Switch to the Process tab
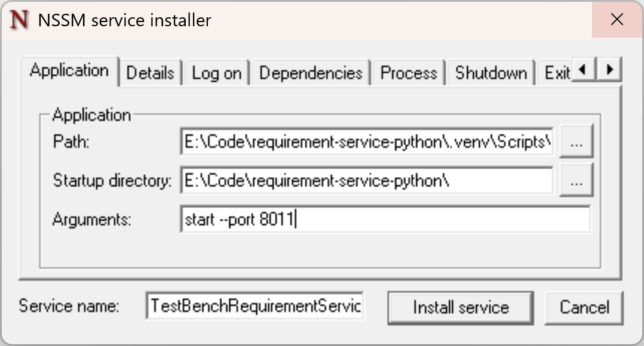Viewport: 644px width, 346px height. pyautogui.click(x=408, y=72)
